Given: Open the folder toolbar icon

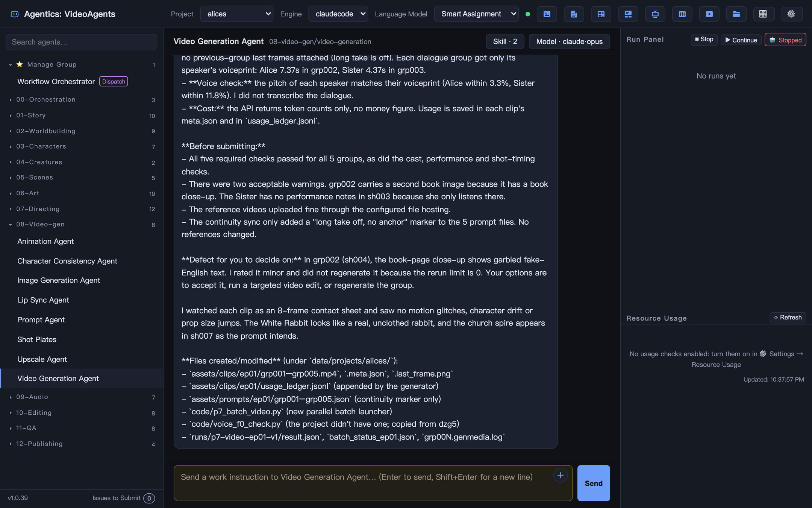Looking at the screenshot, I should click(736, 14).
